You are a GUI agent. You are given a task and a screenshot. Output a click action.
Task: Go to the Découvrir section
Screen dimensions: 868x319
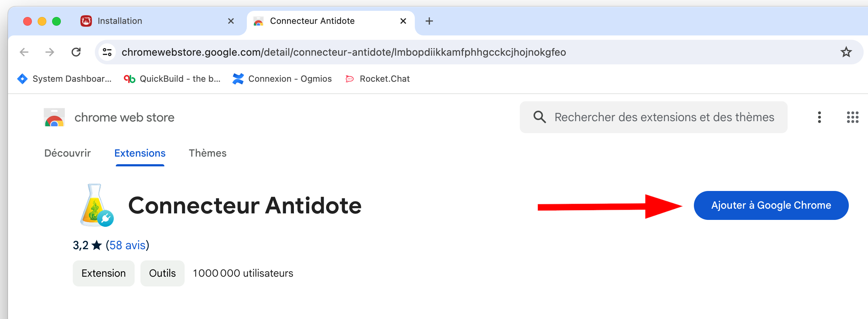(x=67, y=153)
